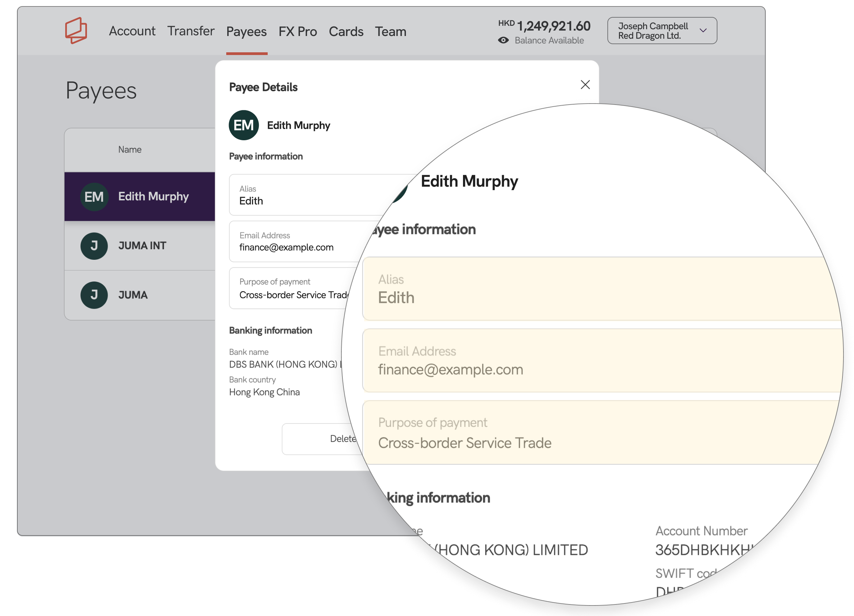Toggle balance visibility eye icon

[x=503, y=40]
